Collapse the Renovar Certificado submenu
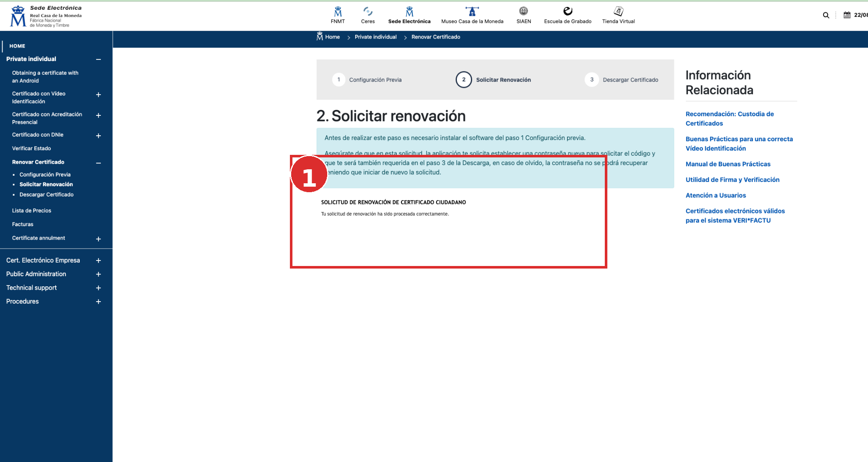868x462 pixels. pyautogui.click(x=98, y=163)
